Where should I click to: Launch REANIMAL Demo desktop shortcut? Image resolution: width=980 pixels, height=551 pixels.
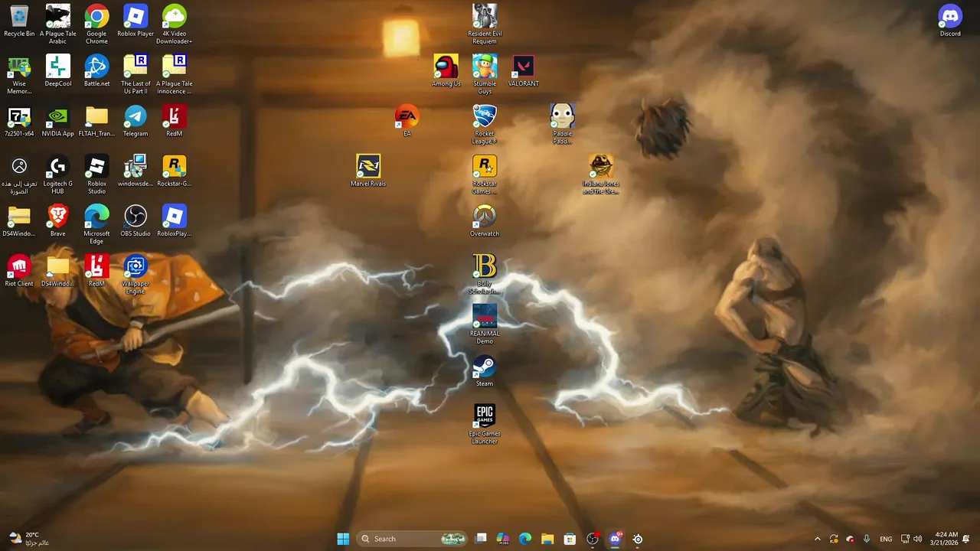point(485,324)
